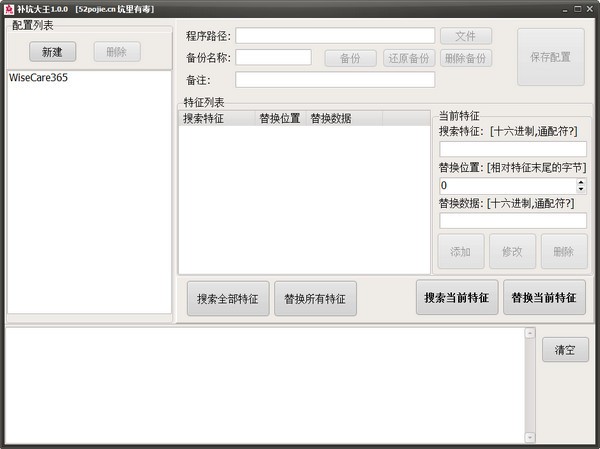The height and width of the screenshot is (449, 600).
Task: Click the 搜索全部特征 button
Action: (228, 299)
